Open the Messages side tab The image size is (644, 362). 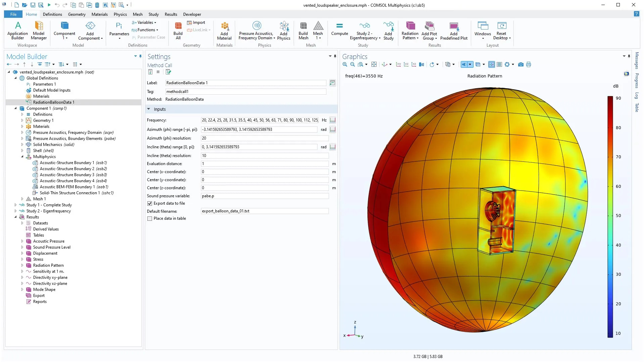click(x=637, y=60)
